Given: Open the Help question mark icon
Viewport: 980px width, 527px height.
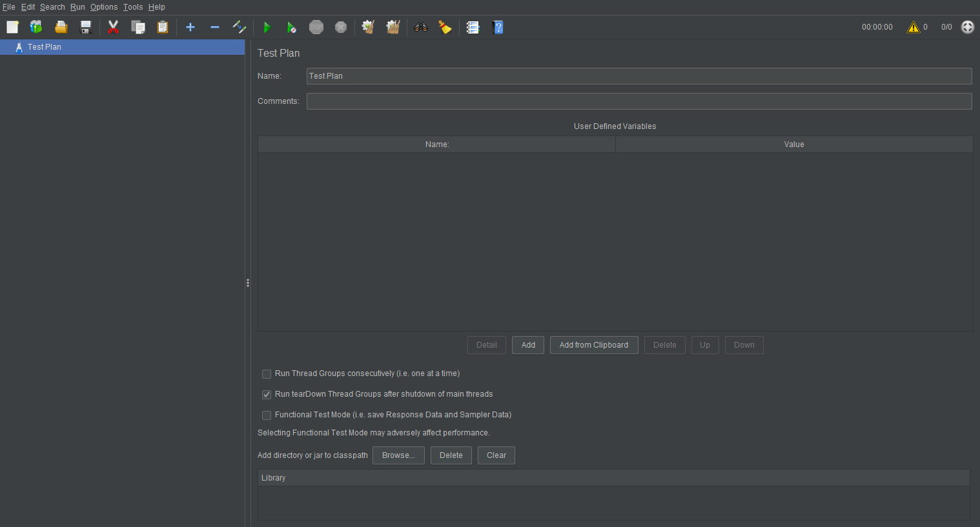Looking at the screenshot, I should point(498,27).
